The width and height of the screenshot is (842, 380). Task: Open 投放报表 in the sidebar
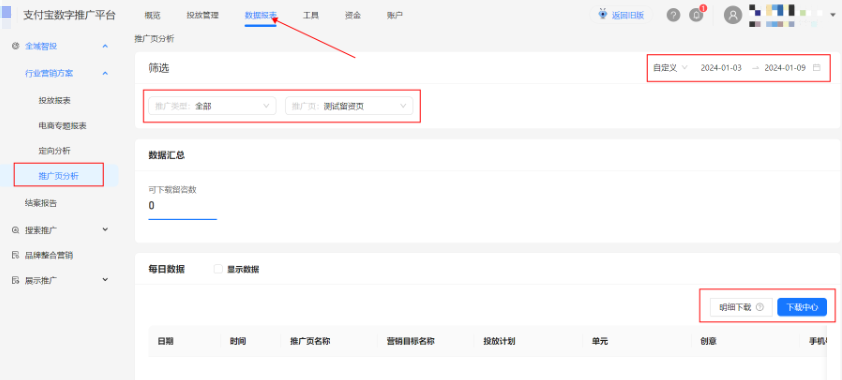click(55, 100)
